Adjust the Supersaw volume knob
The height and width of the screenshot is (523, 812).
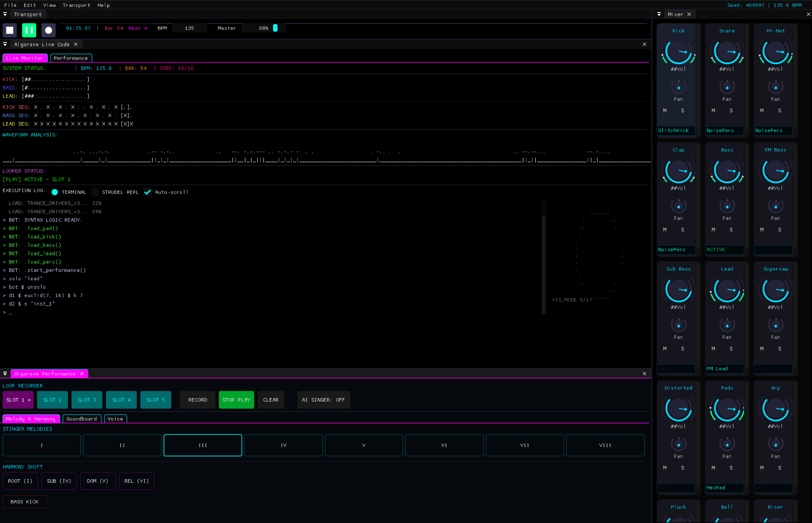776,290
